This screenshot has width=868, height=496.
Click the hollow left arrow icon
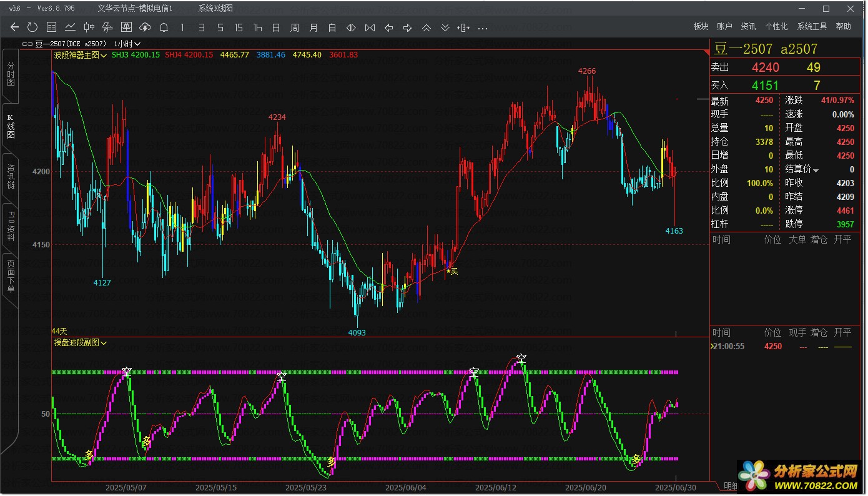[388, 27]
